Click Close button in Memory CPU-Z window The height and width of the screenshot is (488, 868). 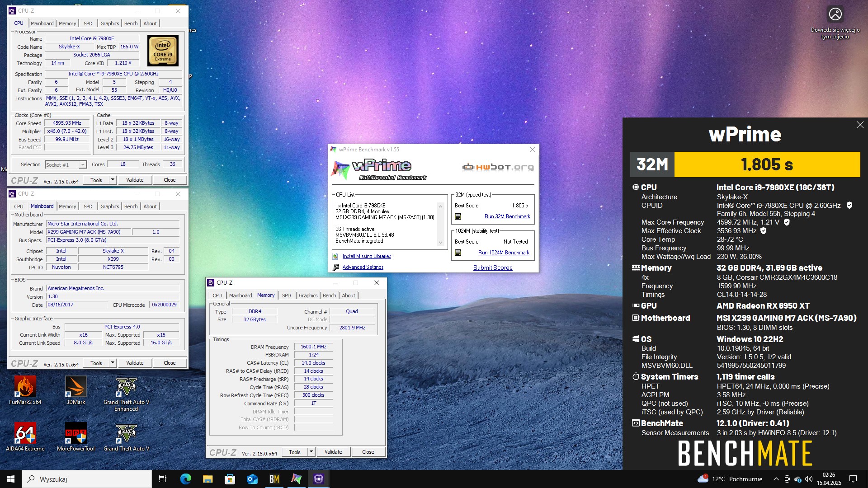(368, 452)
